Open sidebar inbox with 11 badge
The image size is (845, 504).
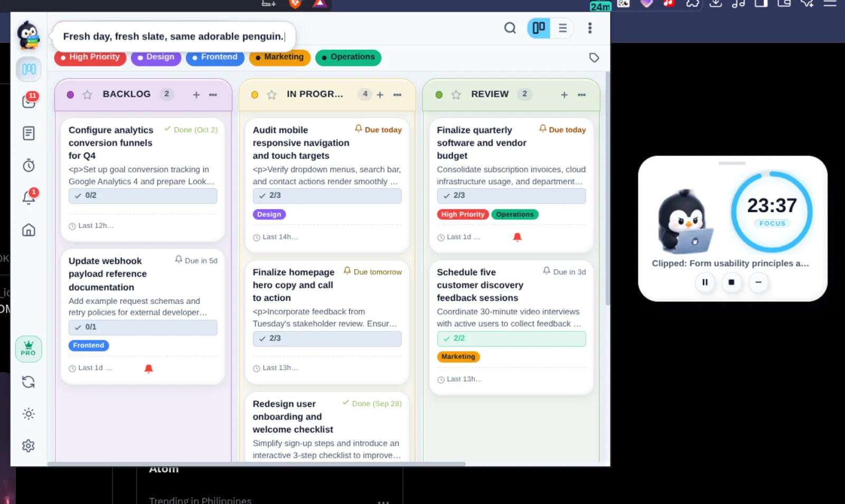[x=29, y=100]
